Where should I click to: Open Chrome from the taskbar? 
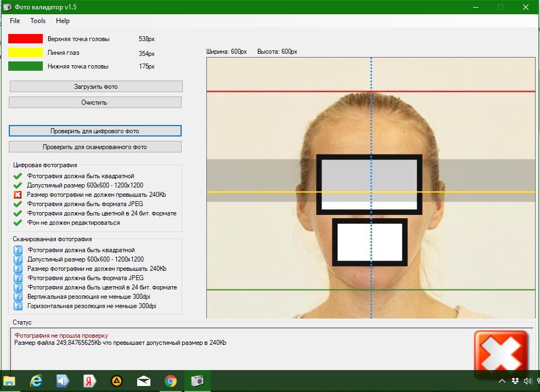[x=171, y=381]
